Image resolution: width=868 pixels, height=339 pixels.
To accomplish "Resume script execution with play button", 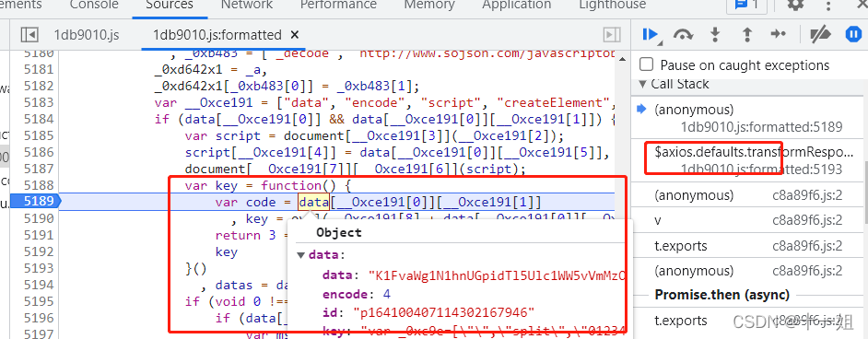I will click(650, 34).
